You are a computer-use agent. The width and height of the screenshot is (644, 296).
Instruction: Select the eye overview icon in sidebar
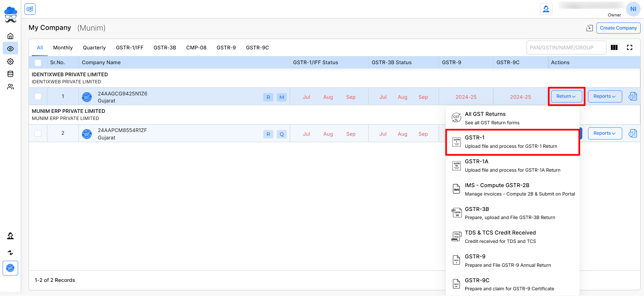(x=10, y=49)
